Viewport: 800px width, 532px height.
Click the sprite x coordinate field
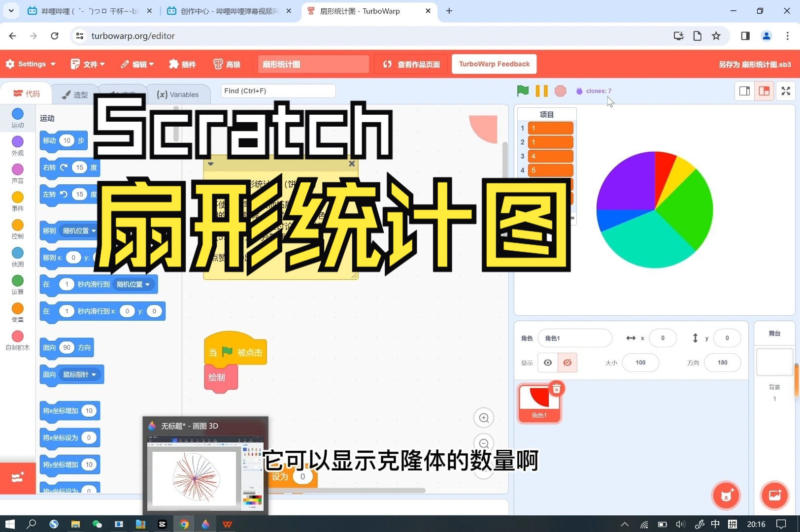663,338
